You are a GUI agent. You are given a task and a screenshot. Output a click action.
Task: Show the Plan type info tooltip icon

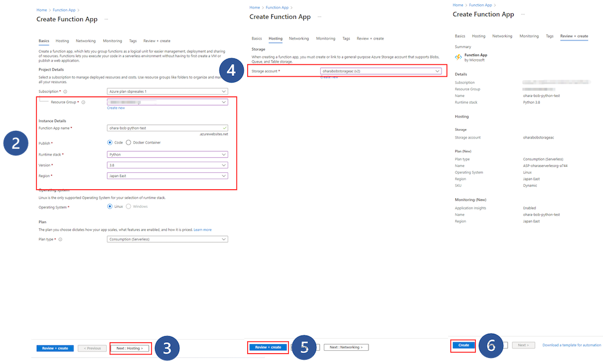(x=60, y=239)
